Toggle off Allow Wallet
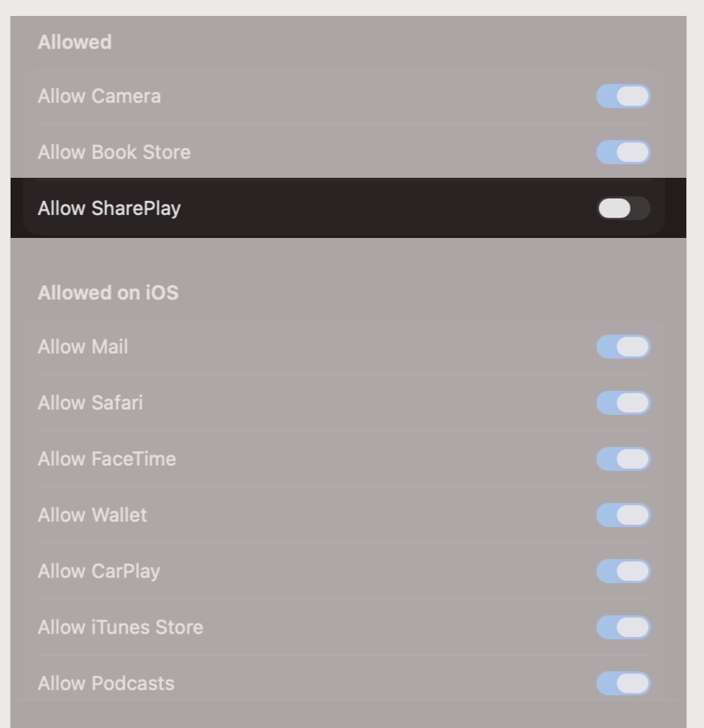The width and height of the screenshot is (704, 728). 622,515
